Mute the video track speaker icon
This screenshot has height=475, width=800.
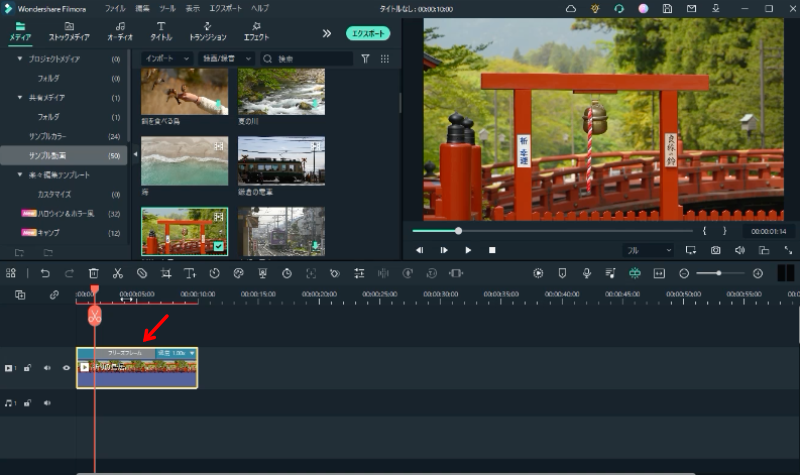pyautogui.click(x=47, y=368)
